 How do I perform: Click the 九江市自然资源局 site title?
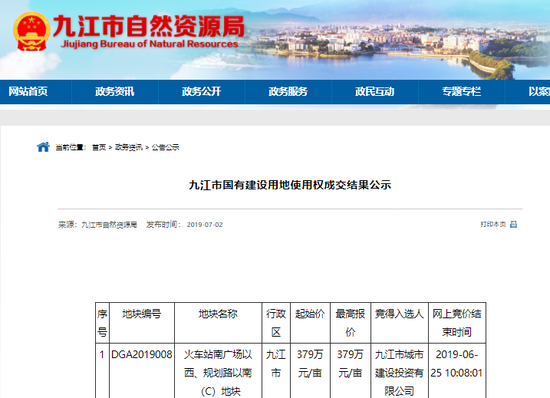pyautogui.click(x=149, y=26)
